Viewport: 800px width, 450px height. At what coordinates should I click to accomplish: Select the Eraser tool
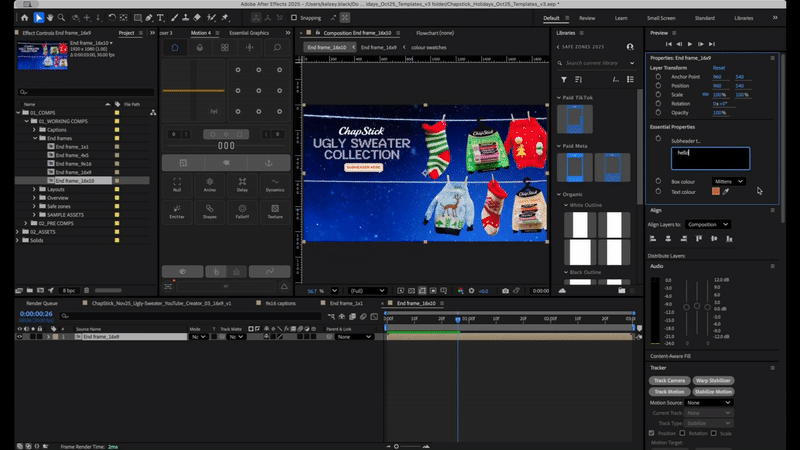tap(197, 18)
